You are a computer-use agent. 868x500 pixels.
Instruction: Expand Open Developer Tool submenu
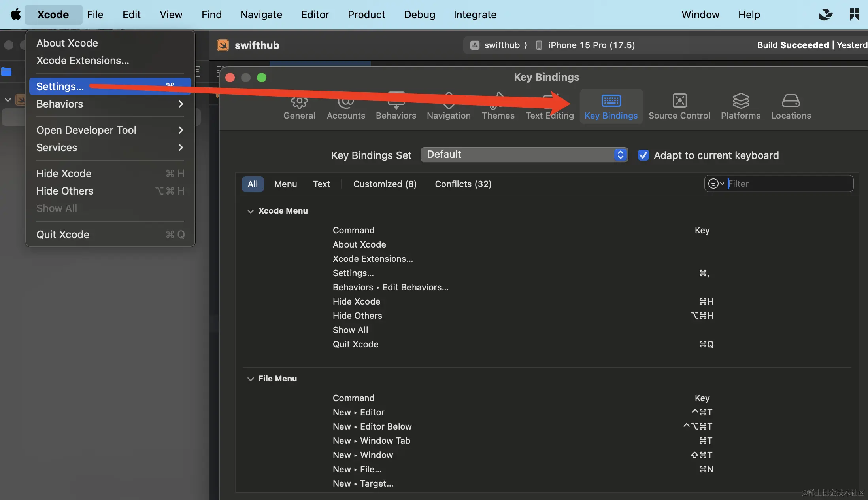click(110, 130)
